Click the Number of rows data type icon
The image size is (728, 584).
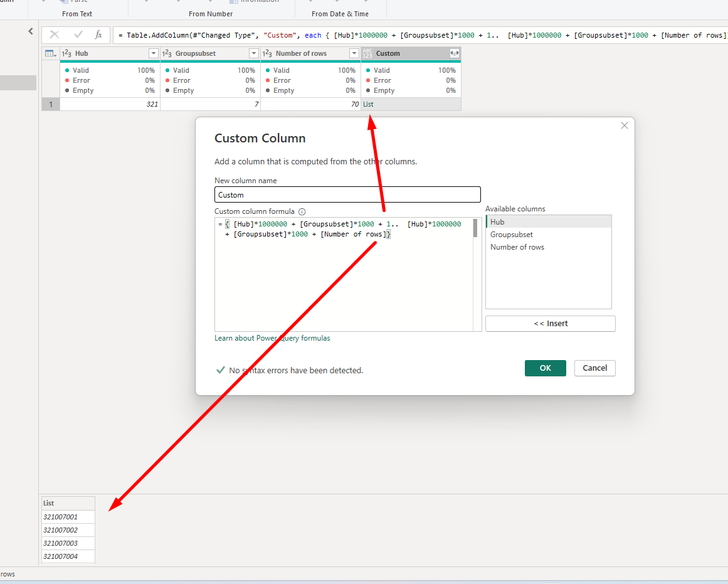(x=267, y=53)
